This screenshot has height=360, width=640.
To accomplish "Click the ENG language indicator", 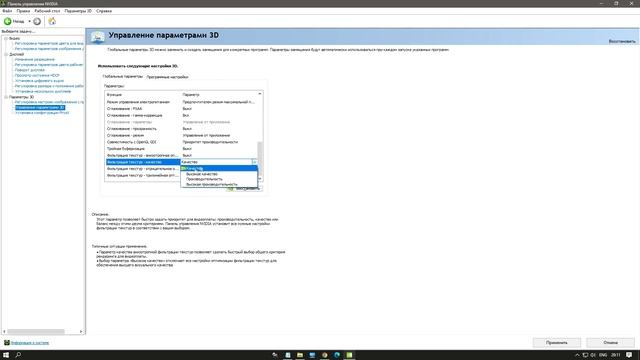I will tap(603, 355).
